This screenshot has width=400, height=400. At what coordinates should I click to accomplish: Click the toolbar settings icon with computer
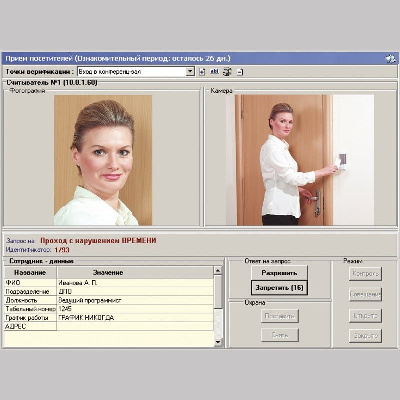click(227, 72)
